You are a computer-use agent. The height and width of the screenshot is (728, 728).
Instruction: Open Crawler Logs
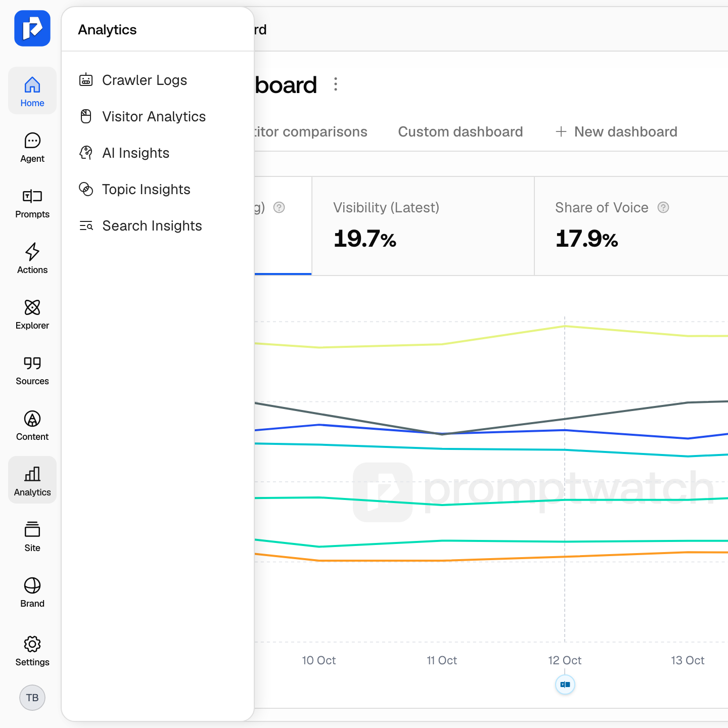[158, 80]
